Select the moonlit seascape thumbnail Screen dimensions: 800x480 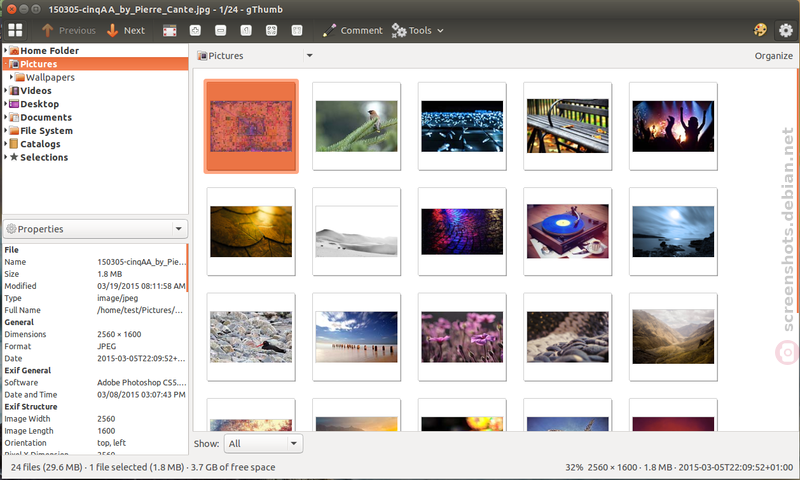click(x=673, y=232)
